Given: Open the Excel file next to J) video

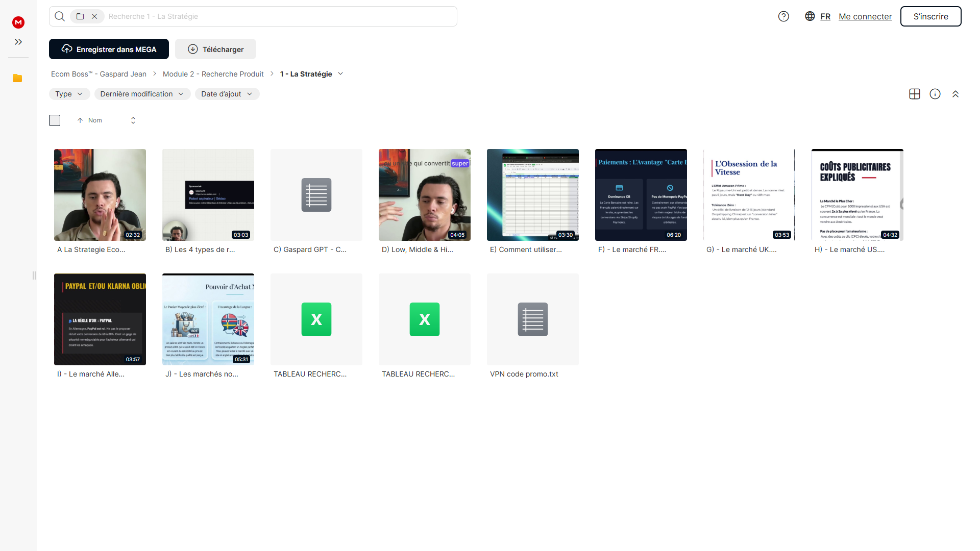Looking at the screenshot, I should pyautogui.click(x=316, y=319).
